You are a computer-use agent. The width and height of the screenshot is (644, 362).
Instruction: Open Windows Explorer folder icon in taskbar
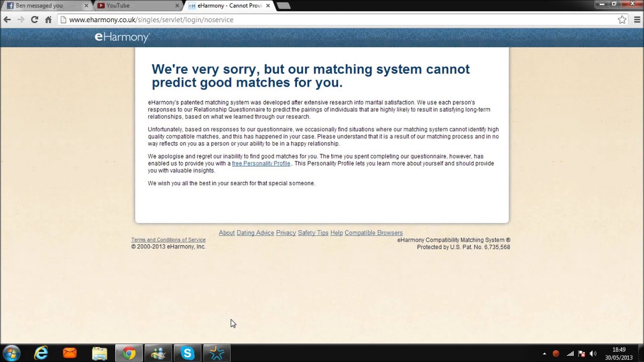pyautogui.click(x=100, y=353)
